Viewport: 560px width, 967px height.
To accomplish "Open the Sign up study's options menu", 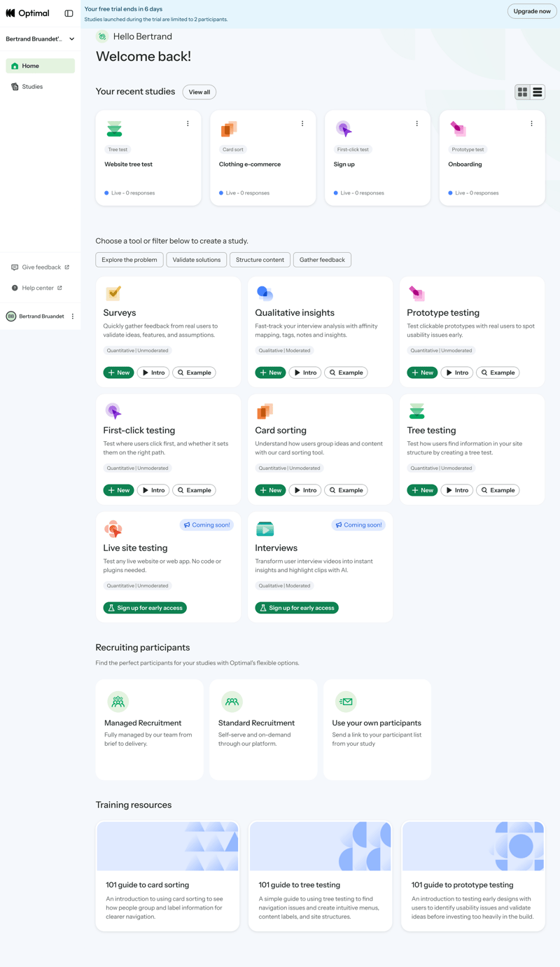I will tap(417, 124).
